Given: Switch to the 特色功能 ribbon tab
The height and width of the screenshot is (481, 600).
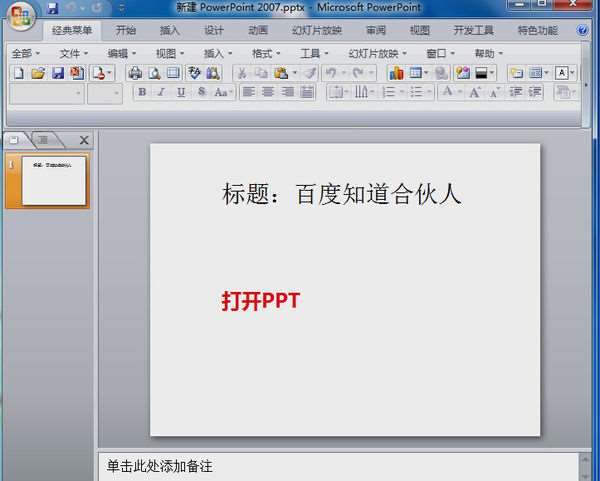Looking at the screenshot, I should tap(538, 30).
